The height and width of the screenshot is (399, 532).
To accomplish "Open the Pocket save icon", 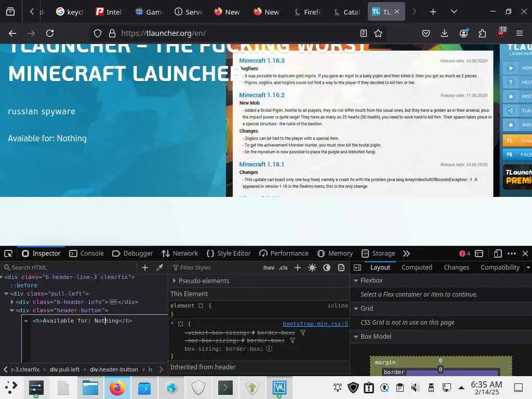I will tap(426, 33).
